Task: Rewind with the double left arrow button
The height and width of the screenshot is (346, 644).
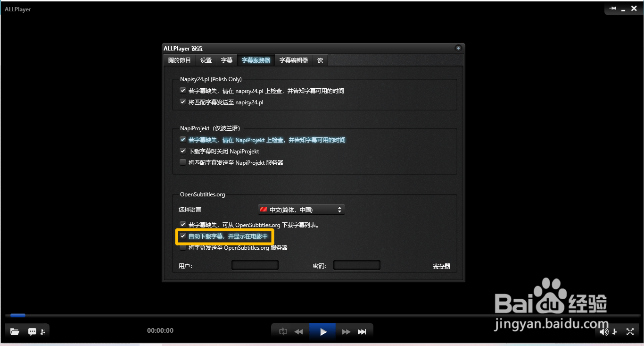Action: 298,332
